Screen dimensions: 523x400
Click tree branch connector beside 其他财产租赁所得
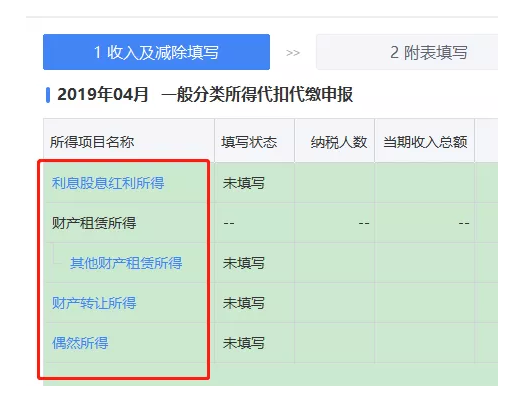coord(57,255)
